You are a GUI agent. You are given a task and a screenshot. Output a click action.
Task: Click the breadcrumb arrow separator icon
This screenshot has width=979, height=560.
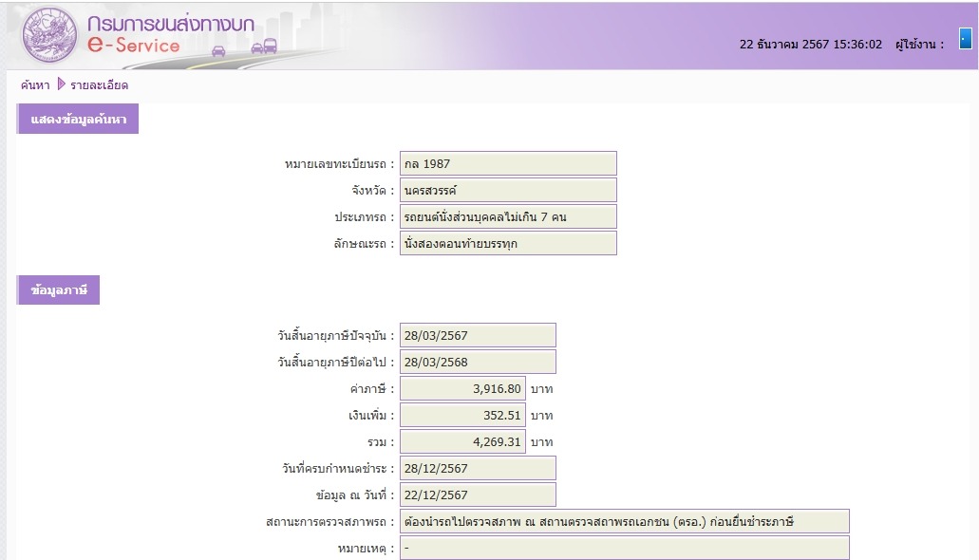tap(61, 84)
